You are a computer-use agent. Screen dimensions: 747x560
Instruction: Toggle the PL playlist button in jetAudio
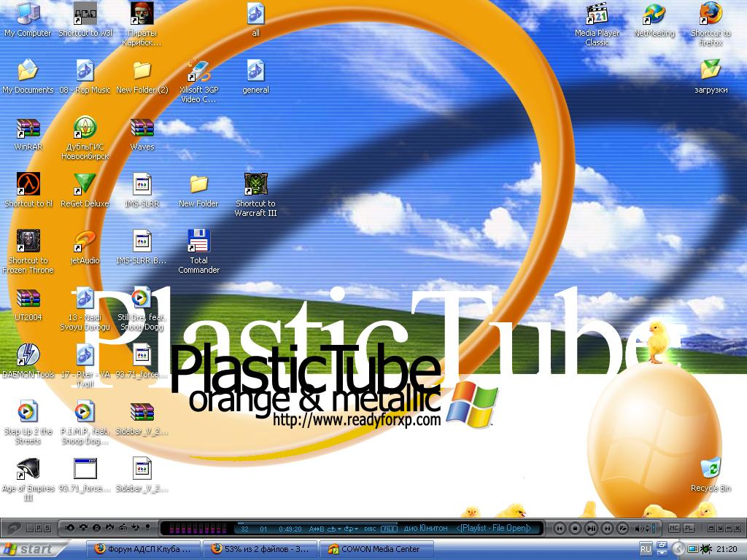click(x=689, y=528)
